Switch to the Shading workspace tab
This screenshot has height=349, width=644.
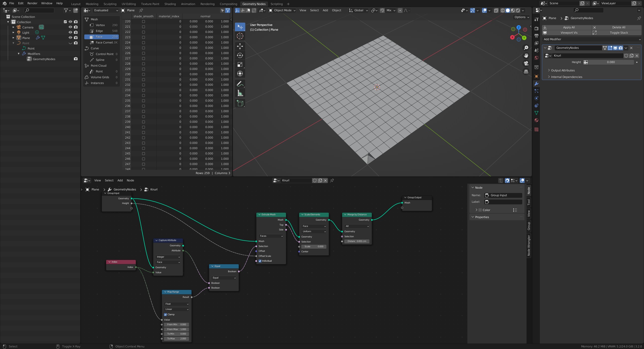click(170, 4)
